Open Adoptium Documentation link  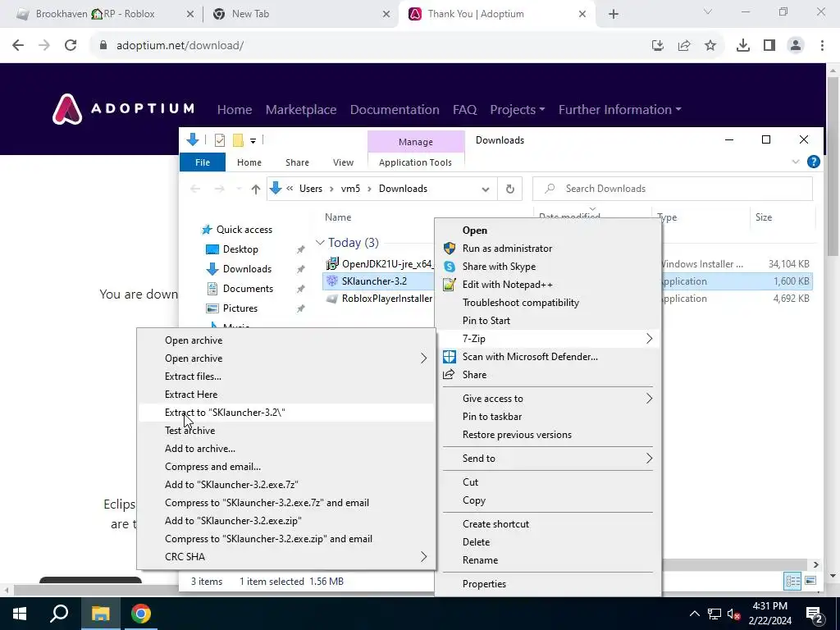coord(395,109)
